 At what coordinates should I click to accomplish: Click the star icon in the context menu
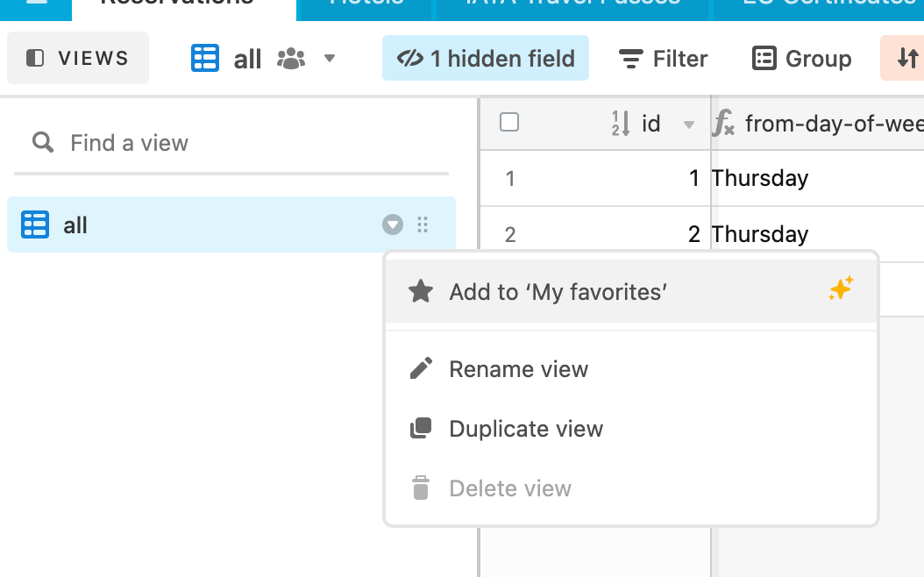(421, 291)
